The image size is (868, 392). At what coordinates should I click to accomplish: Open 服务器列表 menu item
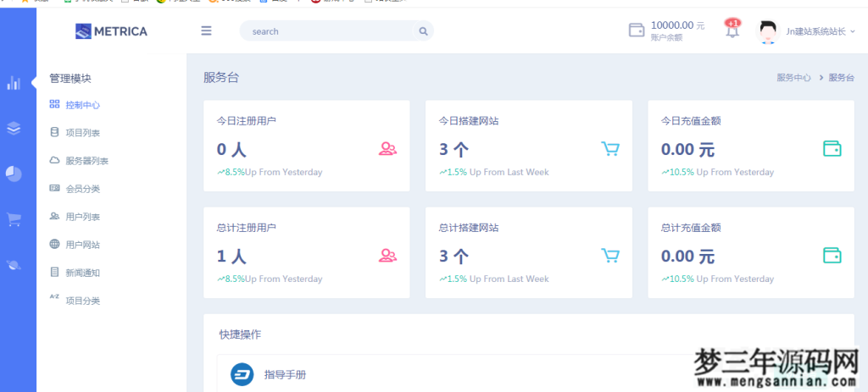click(x=87, y=161)
